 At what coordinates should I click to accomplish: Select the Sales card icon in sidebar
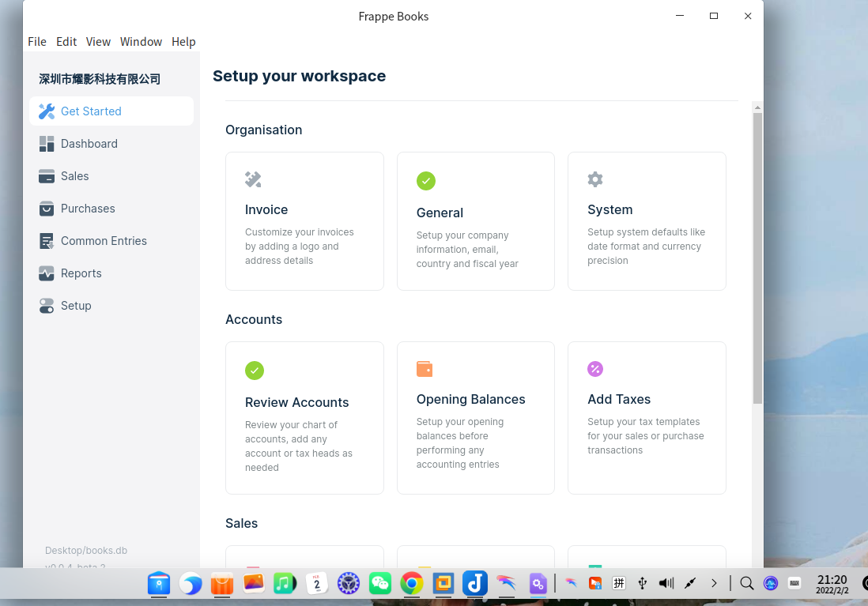coord(47,176)
